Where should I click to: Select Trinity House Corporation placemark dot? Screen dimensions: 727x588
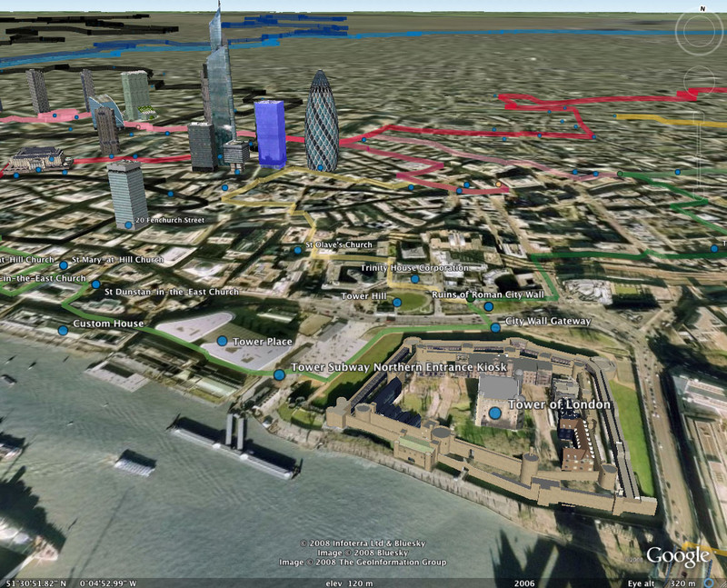(415, 279)
